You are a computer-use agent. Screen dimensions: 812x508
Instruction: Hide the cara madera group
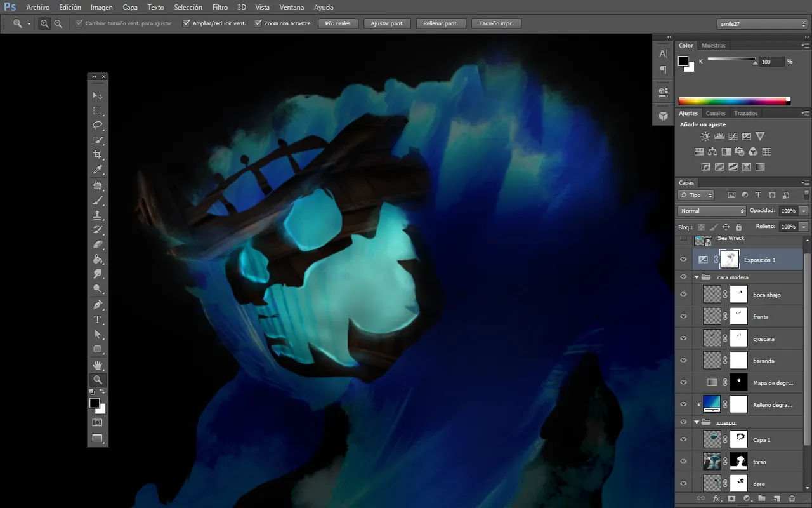point(683,277)
